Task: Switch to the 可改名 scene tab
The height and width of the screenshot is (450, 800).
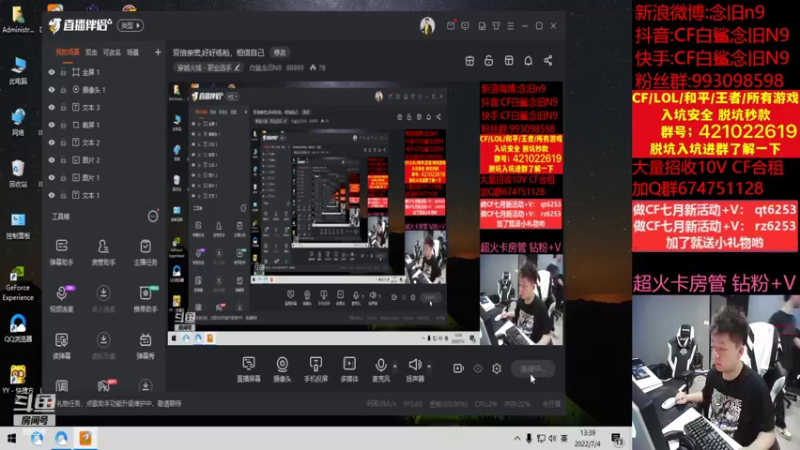Action: 112,53
